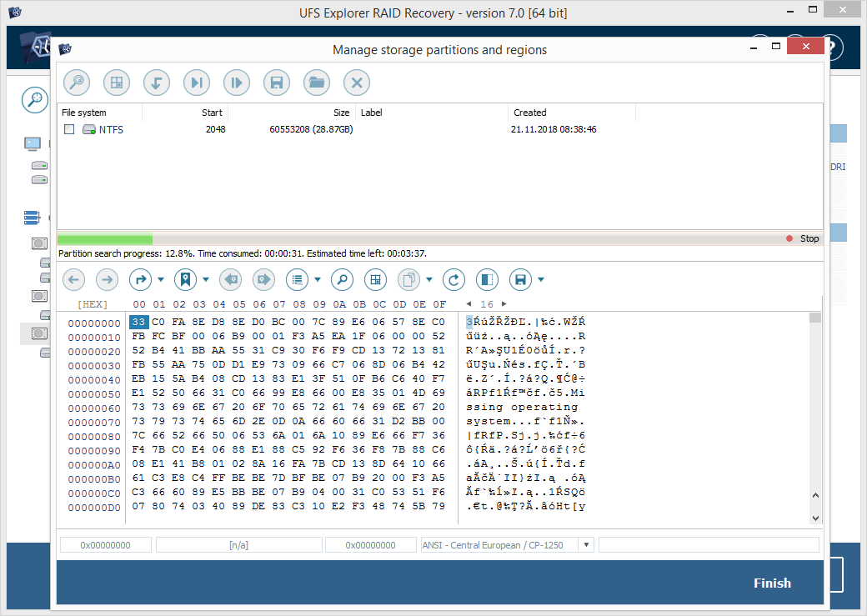Click the grid structure icon in hex toolbar

coord(375,280)
